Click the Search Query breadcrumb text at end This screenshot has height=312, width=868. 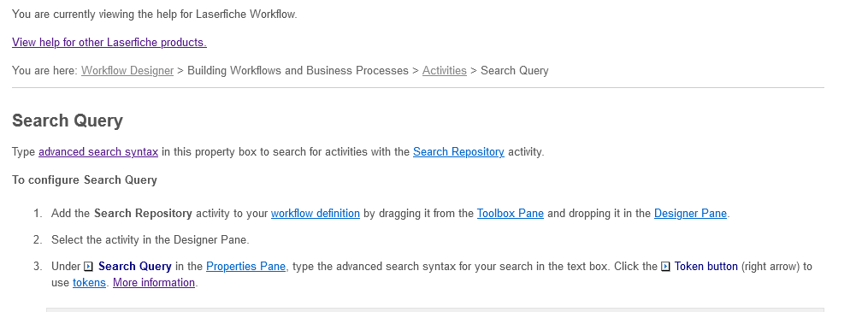[515, 71]
